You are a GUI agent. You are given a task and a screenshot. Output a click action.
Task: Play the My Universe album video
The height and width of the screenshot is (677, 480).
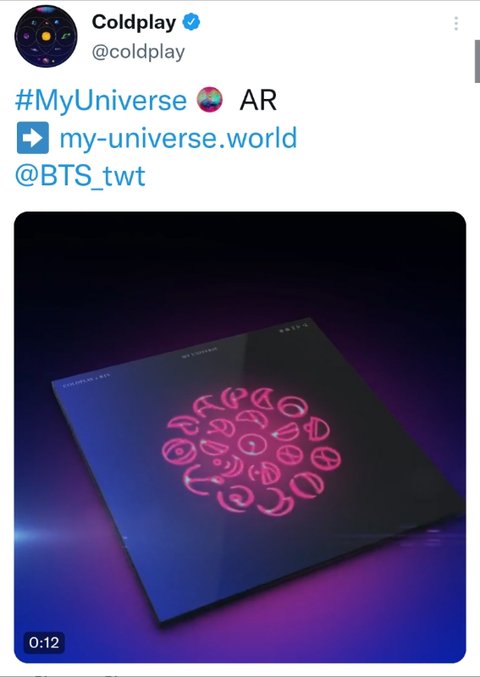(x=240, y=437)
